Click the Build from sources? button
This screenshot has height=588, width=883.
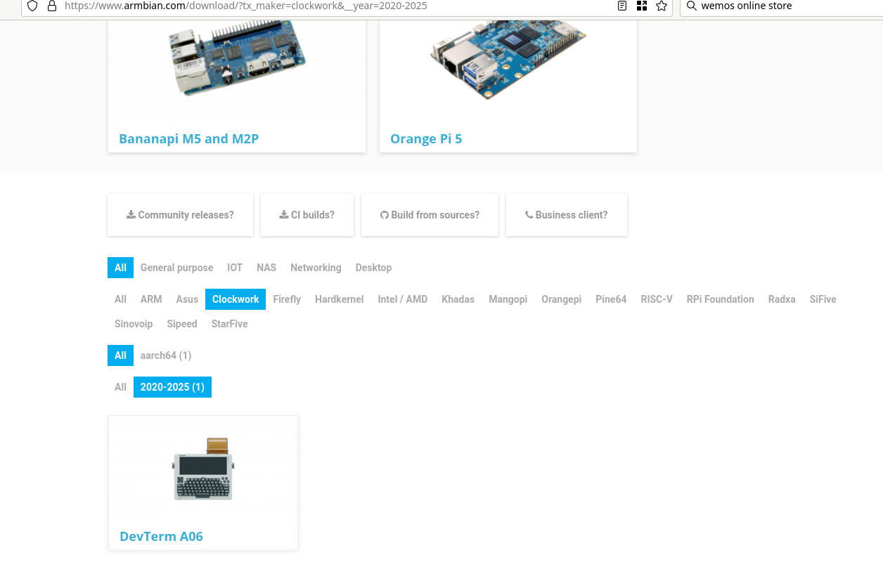[x=430, y=215]
